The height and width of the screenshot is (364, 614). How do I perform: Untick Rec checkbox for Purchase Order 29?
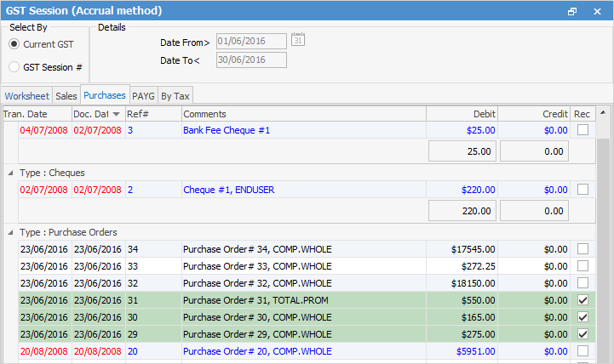(582, 334)
